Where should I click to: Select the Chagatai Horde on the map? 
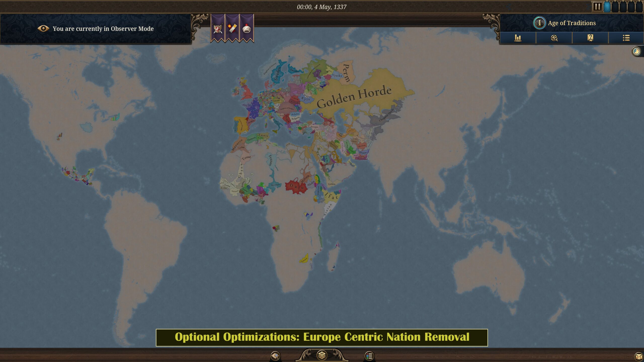click(x=386, y=115)
